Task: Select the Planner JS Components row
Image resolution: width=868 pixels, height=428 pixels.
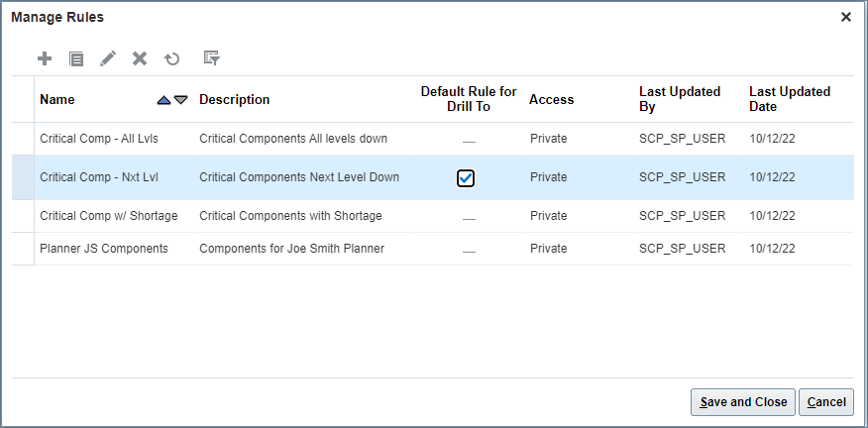Action: [103, 249]
